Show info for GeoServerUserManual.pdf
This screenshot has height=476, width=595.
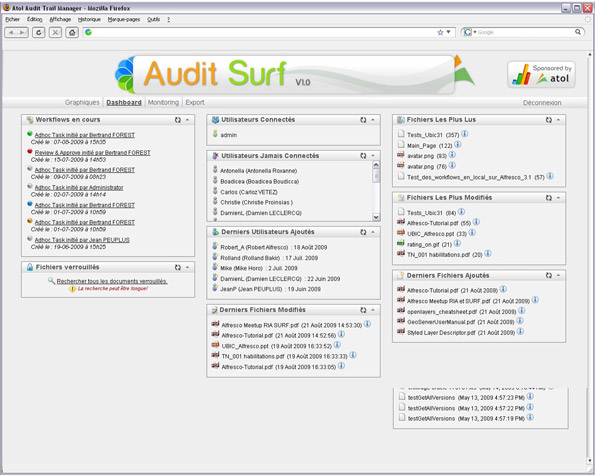[x=520, y=321]
